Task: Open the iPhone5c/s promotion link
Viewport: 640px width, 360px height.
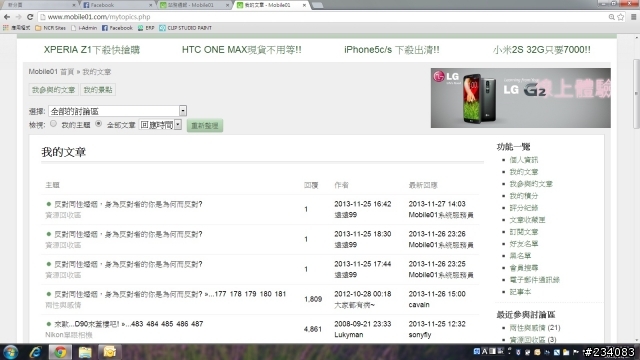Action: (392, 50)
